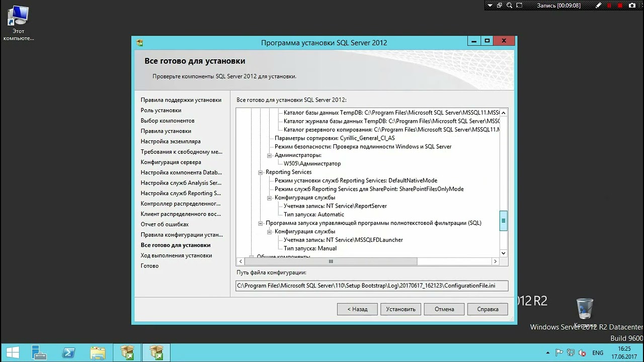Open PowerShell from the taskbar
The image size is (644, 362).
(x=69, y=352)
